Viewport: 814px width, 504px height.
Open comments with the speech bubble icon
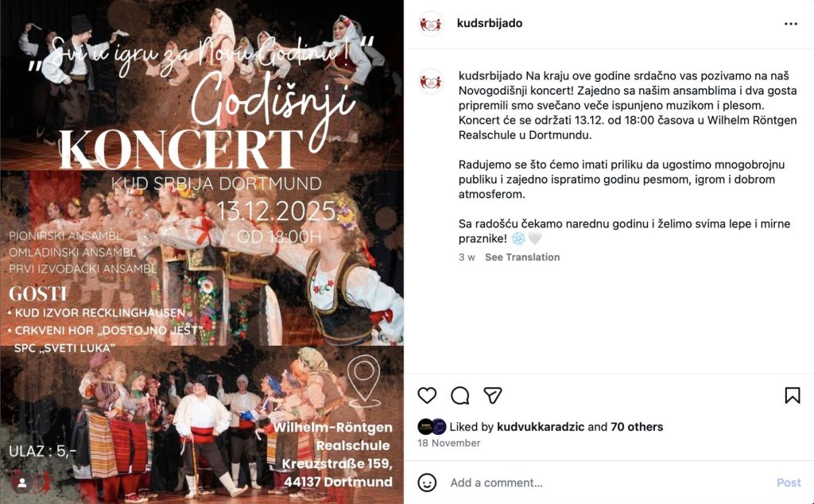pyautogui.click(x=460, y=396)
